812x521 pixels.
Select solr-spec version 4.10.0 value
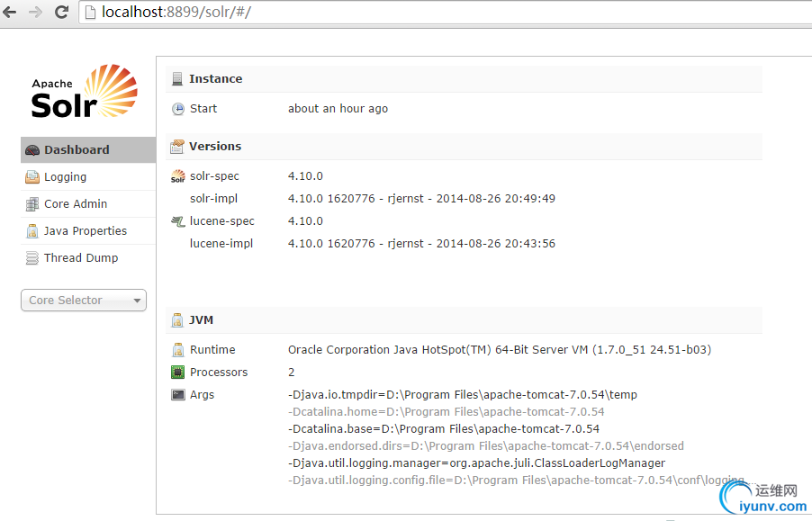(x=305, y=175)
